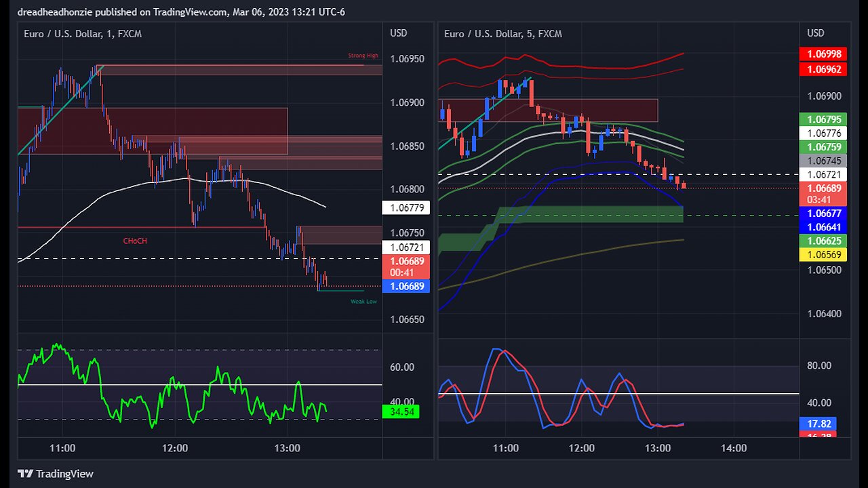868x488 pixels.
Task: Click the 'dreadheadhonzie published on TradingView.com' header text
Action: [122, 12]
